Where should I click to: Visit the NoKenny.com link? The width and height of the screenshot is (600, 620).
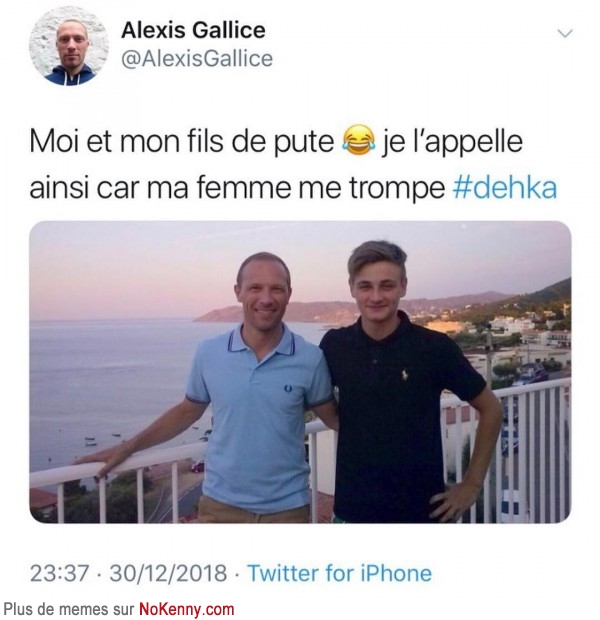point(187,609)
